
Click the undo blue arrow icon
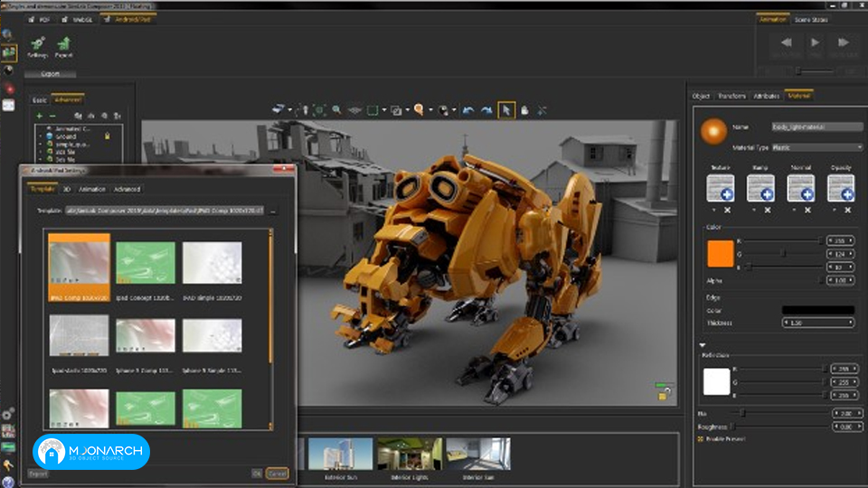pos(468,110)
